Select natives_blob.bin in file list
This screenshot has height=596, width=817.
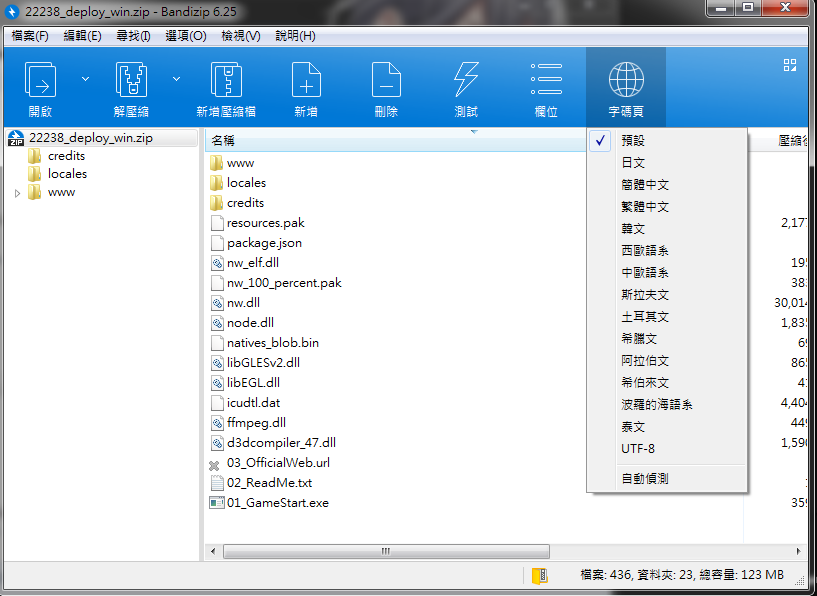(x=265, y=343)
